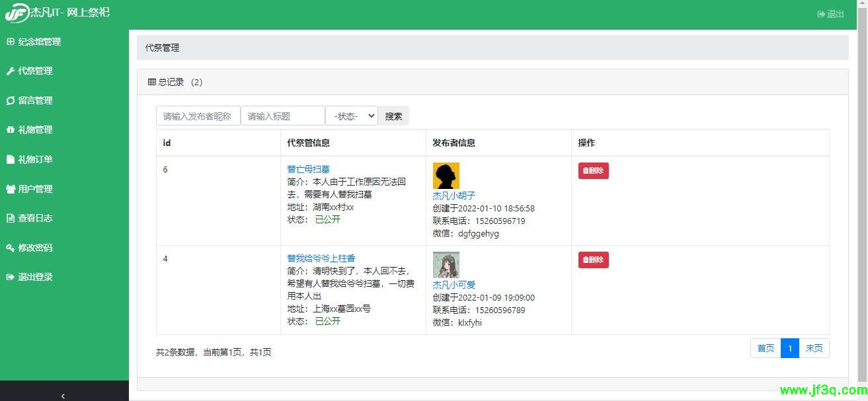
Task: Click the file icon beside 礼物订单
Action: click(10, 159)
